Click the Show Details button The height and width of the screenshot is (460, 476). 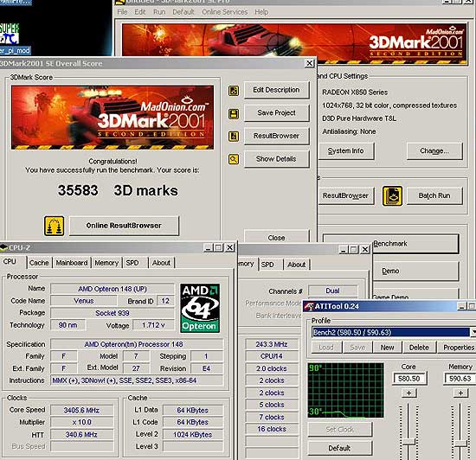(277, 159)
